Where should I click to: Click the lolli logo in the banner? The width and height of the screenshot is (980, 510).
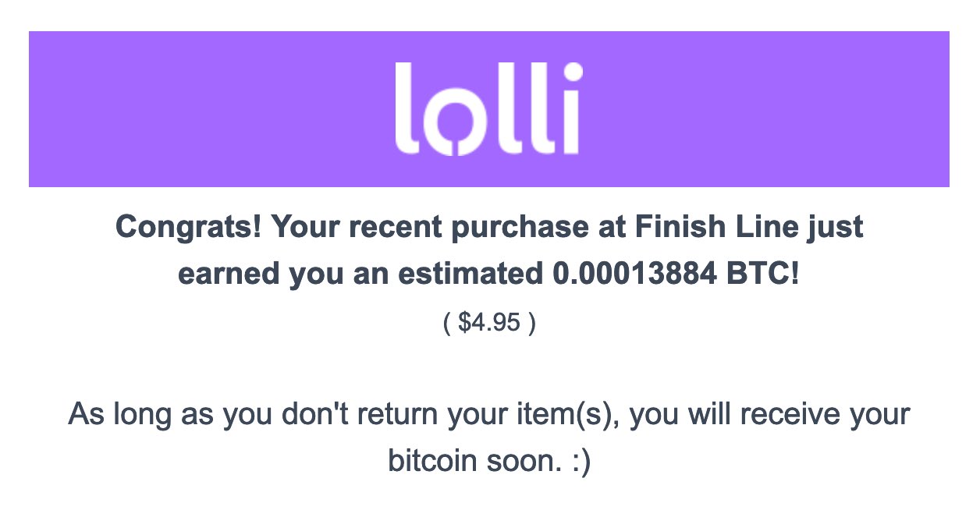[488, 108]
